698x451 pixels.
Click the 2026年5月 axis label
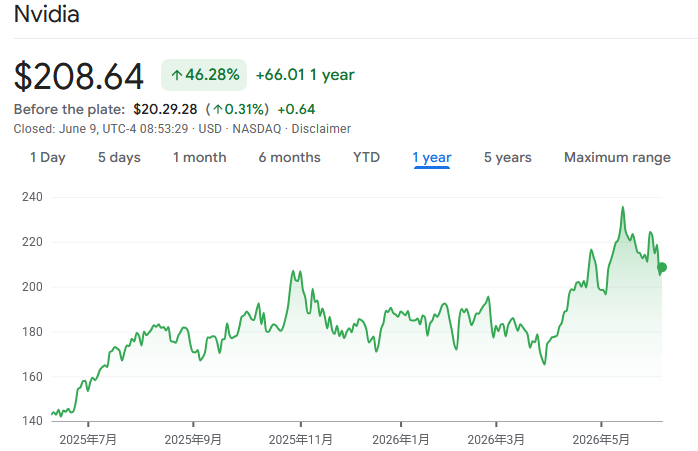click(601, 440)
